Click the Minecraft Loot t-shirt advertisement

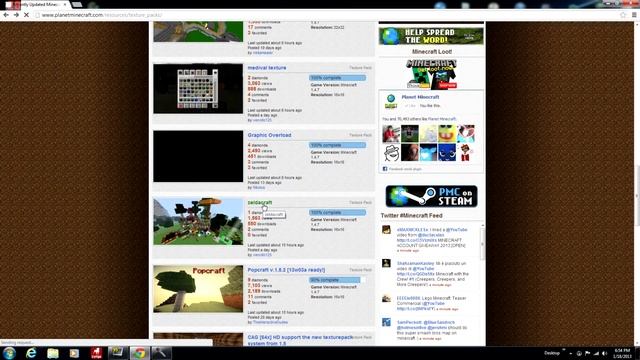(x=431, y=74)
